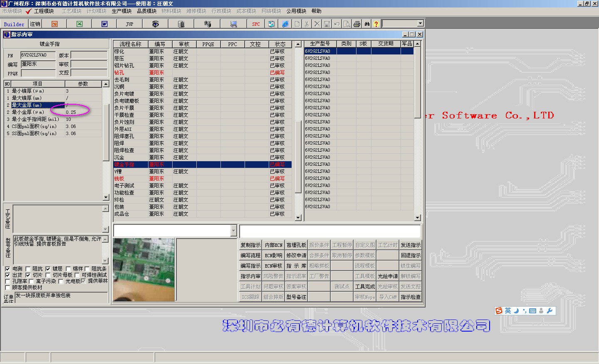
Task: Click the new document toolbar icon
Action: [297, 24]
